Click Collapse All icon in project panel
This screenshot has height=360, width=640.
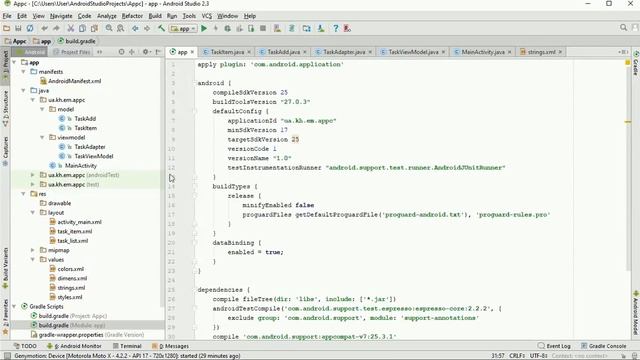click(x=132, y=52)
